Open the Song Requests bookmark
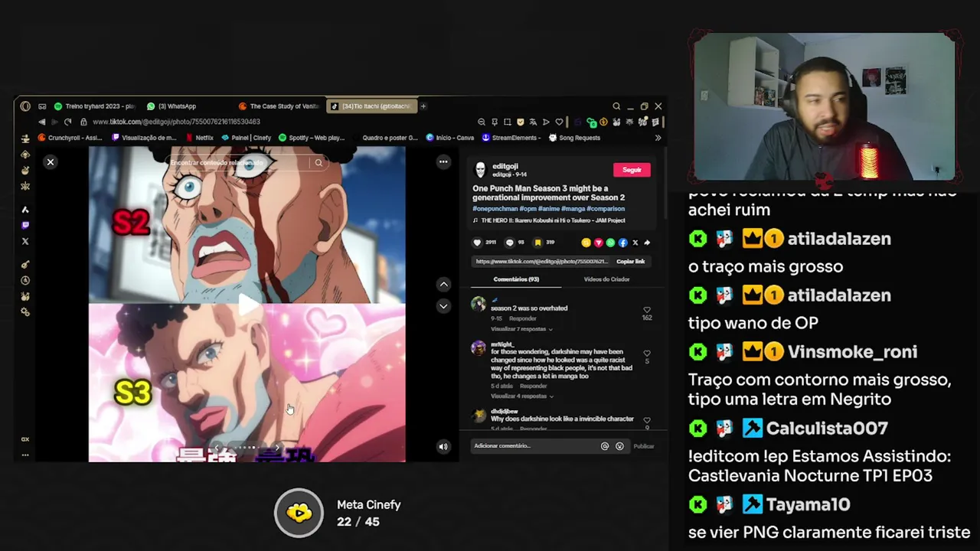 coord(575,138)
